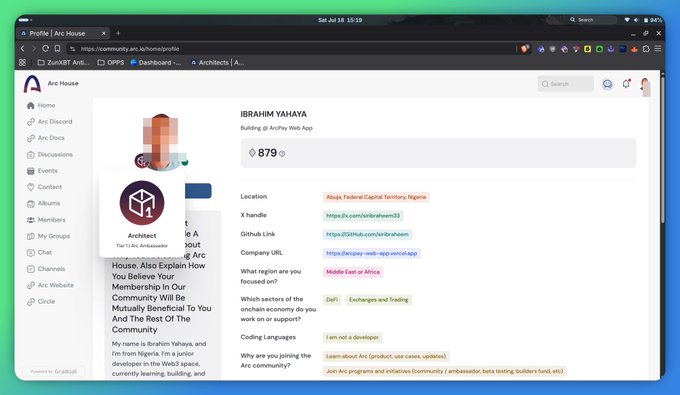Viewport: 680px width, 395px height.
Task: Open Arc Docs from the sidebar
Action: [46, 138]
